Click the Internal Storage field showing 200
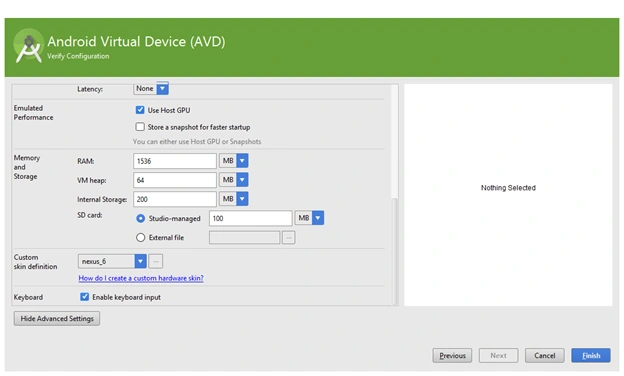The image size is (624, 376). coord(175,199)
